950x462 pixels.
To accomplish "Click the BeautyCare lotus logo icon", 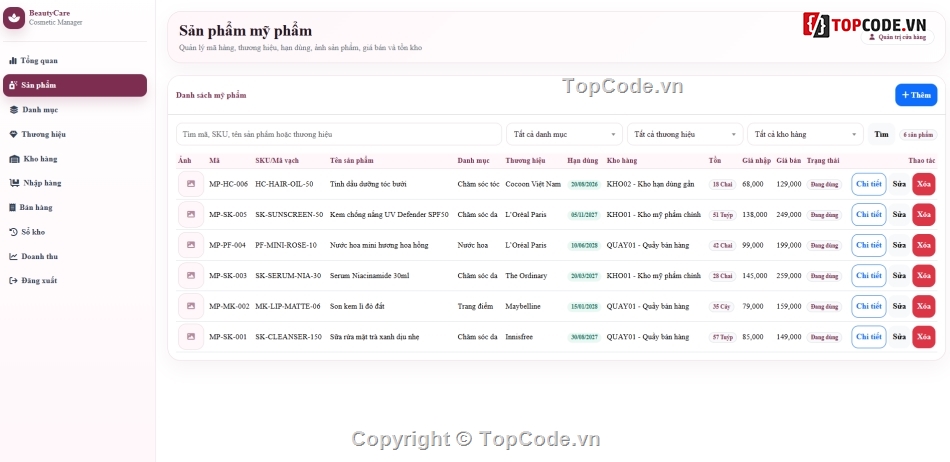I will [14, 18].
